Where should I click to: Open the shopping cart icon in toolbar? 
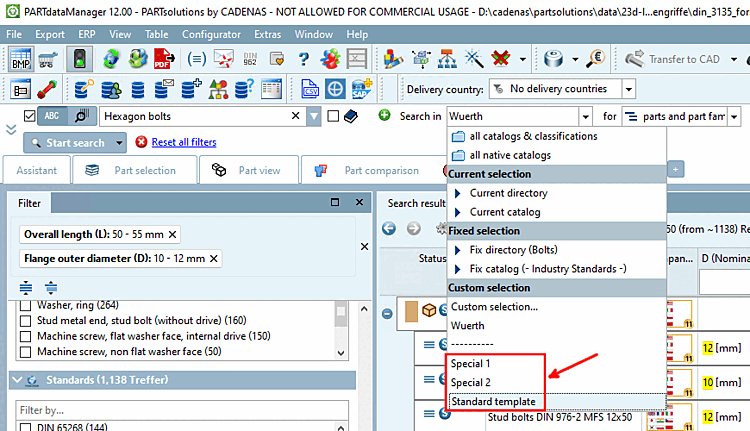(48, 59)
